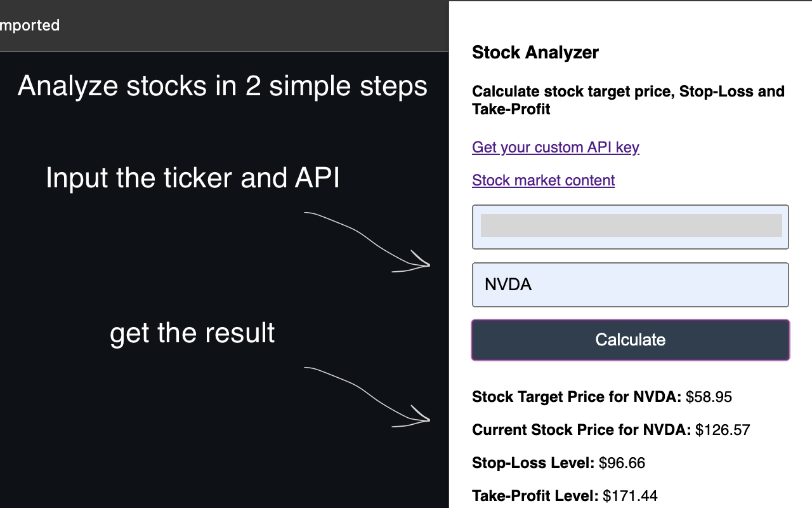Click the get the result text
812x508 pixels.
pyautogui.click(x=192, y=332)
